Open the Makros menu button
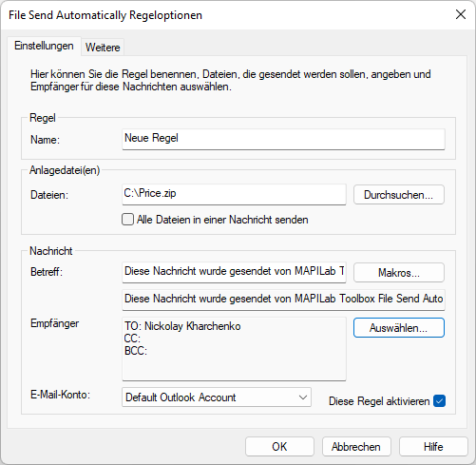The width and height of the screenshot is (476, 465). click(399, 273)
